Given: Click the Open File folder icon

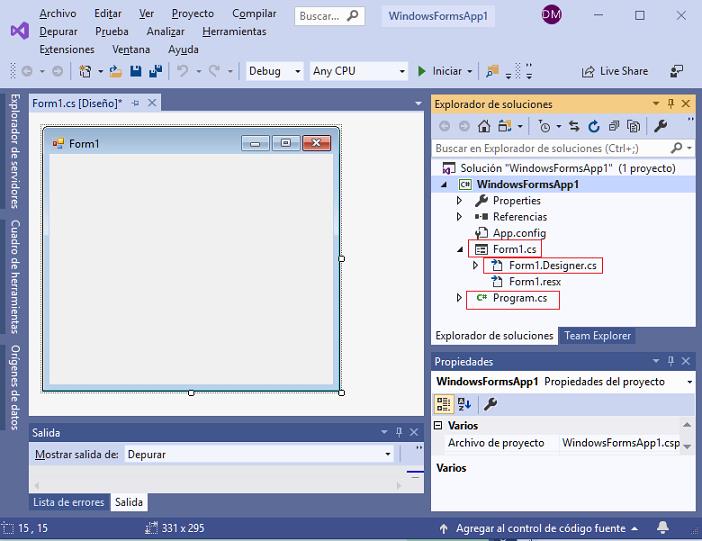Looking at the screenshot, I should point(116,71).
